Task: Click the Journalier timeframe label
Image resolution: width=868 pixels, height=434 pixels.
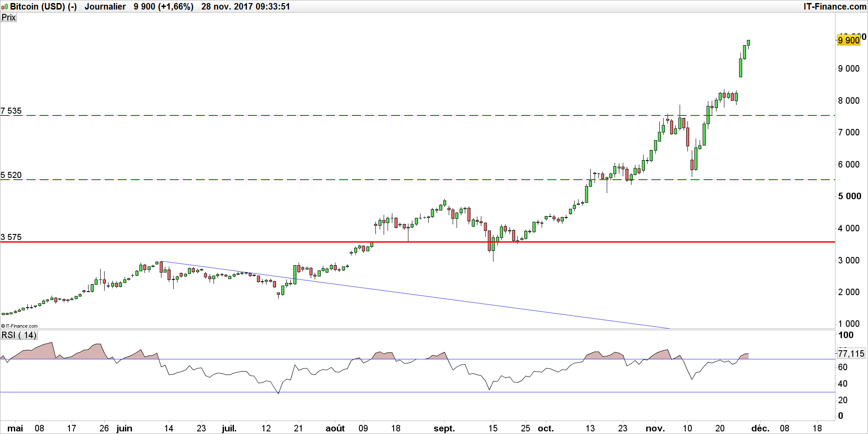Action: point(105,7)
